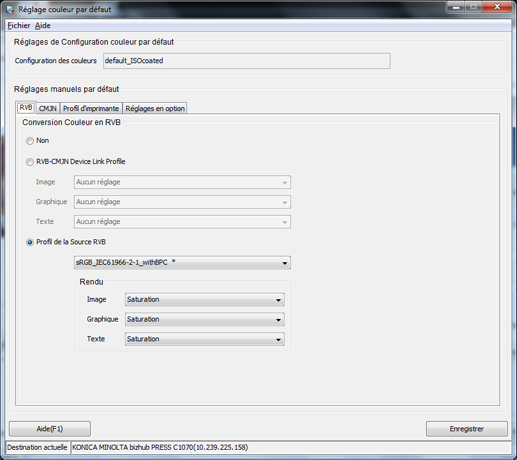Switch to the CMJN tab
Screen dimensions: 517x460
click(48, 108)
